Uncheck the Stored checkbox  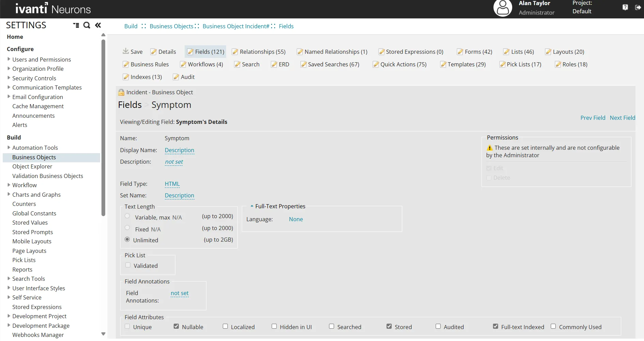(389, 326)
